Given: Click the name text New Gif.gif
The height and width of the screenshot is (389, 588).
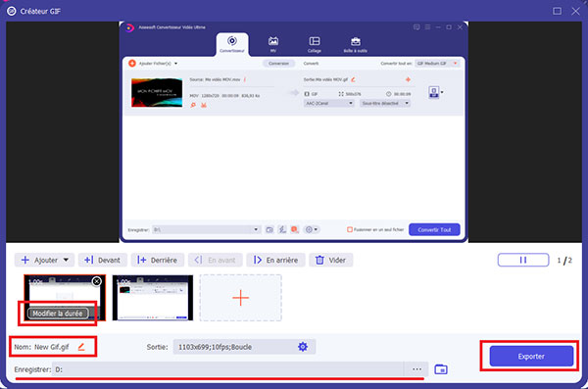Looking at the screenshot, I should (52, 347).
